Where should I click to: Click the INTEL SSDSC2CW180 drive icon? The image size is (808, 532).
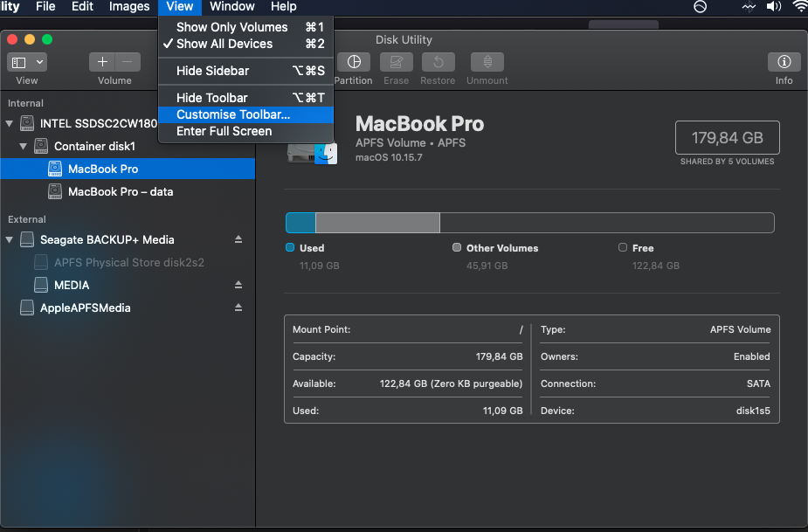click(x=27, y=123)
